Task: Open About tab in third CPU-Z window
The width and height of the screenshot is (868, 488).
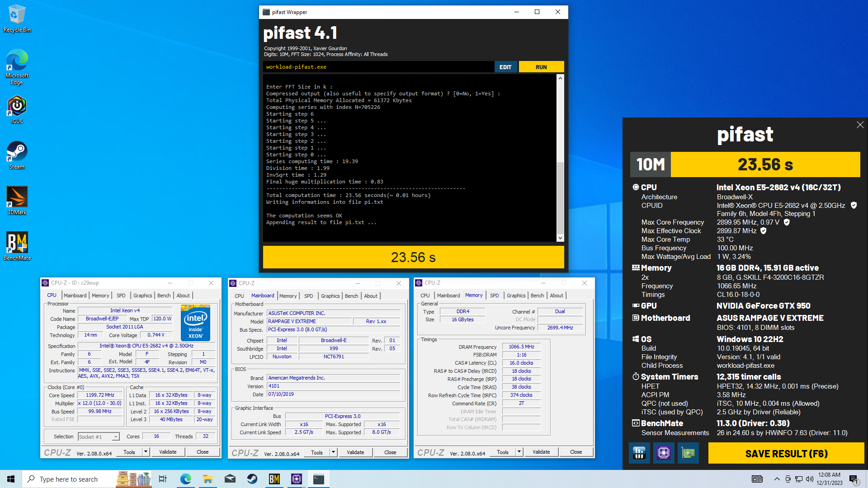Action: pos(557,296)
